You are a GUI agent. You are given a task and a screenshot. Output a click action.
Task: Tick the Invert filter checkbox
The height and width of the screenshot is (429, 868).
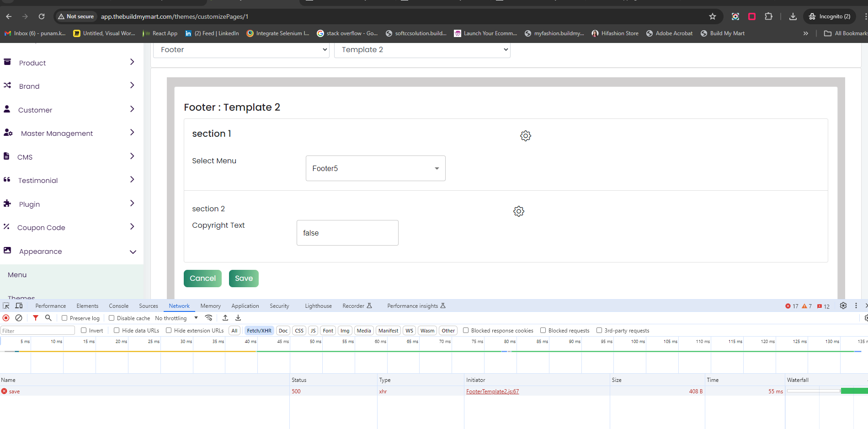(84, 330)
